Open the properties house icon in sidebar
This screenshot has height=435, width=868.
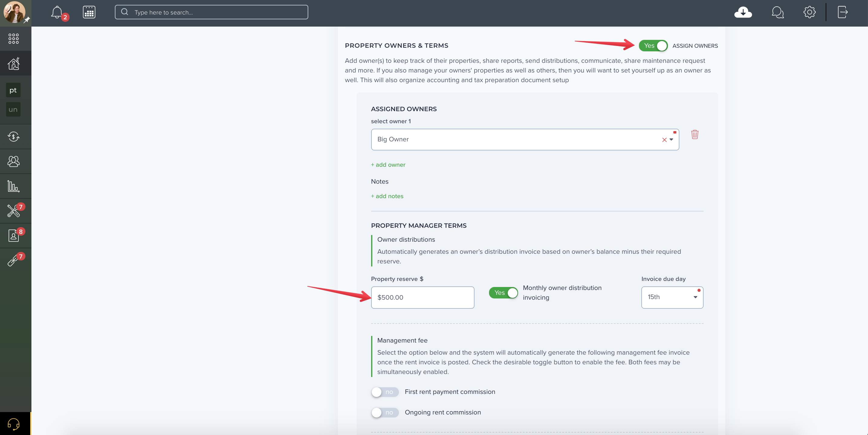pyautogui.click(x=14, y=63)
